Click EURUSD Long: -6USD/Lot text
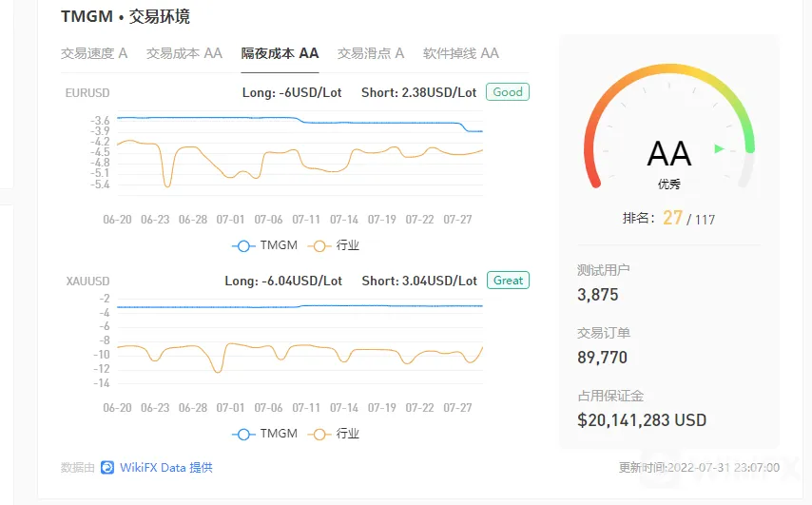 tap(292, 92)
